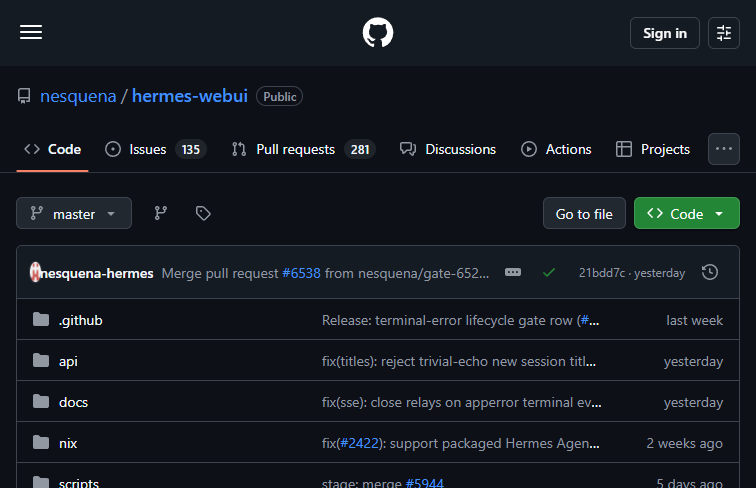Open the nesquena owner link
The height and width of the screenshot is (488, 756).
78,96
